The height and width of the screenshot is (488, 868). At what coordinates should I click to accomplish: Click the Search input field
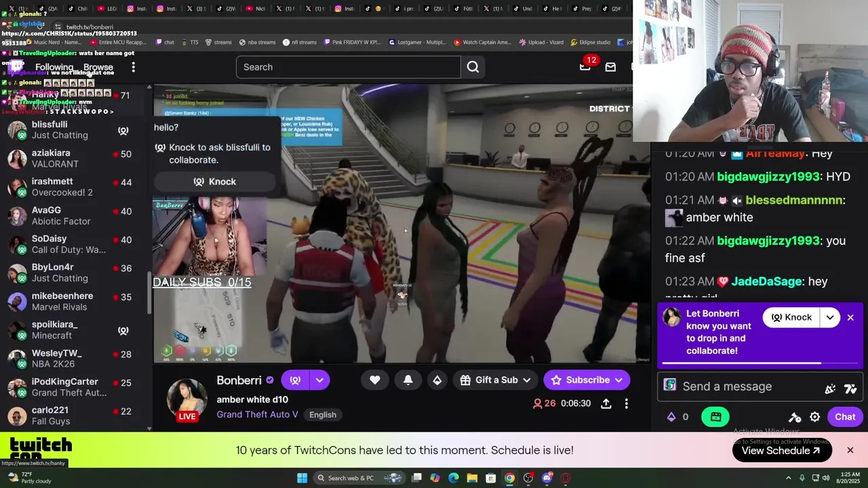(349, 67)
